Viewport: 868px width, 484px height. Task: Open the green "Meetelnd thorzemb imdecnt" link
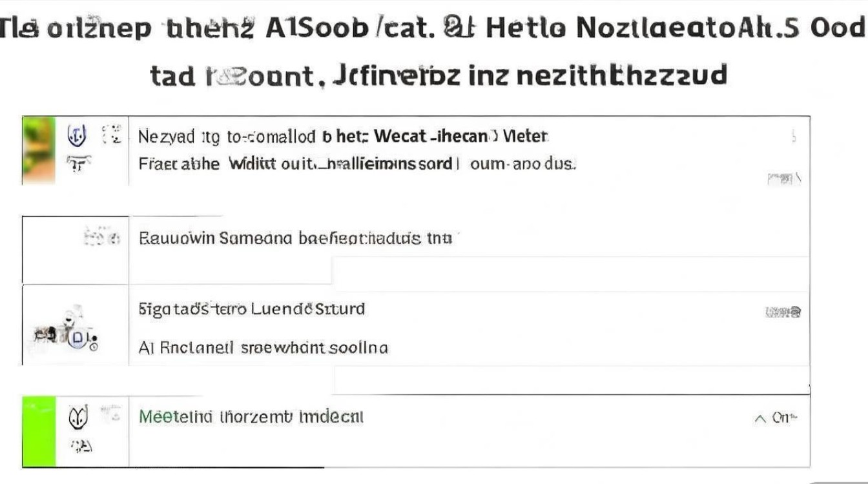(x=251, y=417)
